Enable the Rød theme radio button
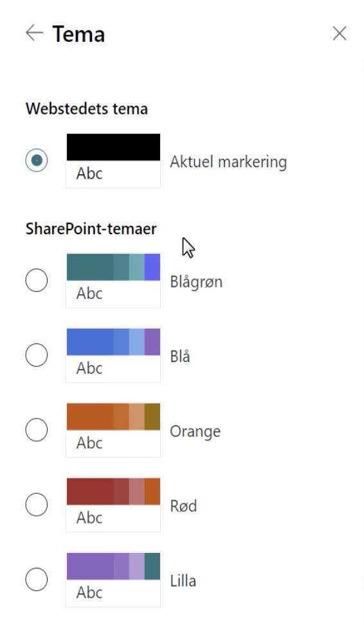The width and height of the screenshot is (364, 625). click(x=36, y=505)
